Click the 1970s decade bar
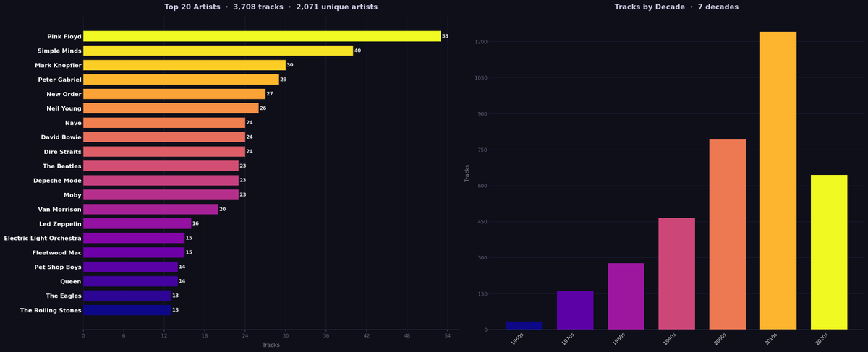 (x=575, y=310)
